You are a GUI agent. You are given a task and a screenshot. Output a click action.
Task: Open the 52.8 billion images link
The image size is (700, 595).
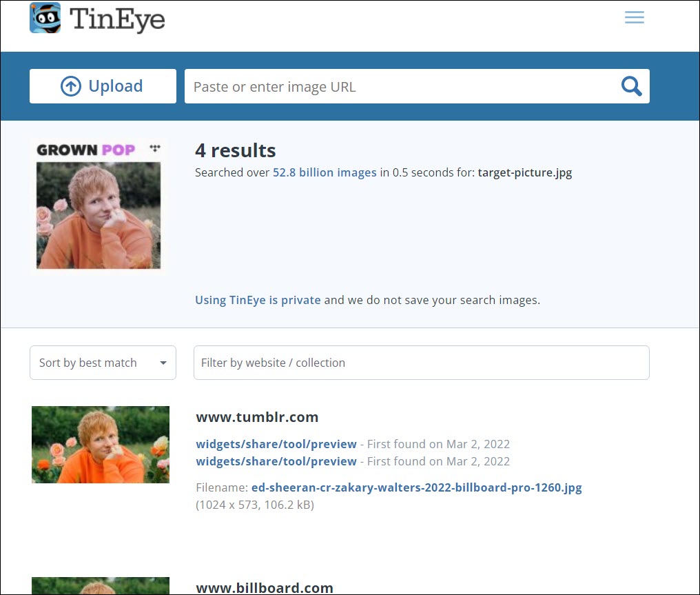pos(325,172)
